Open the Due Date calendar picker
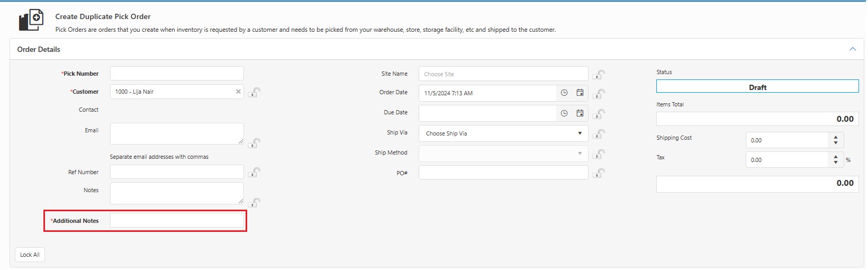This screenshot has width=868, height=270. click(580, 113)
